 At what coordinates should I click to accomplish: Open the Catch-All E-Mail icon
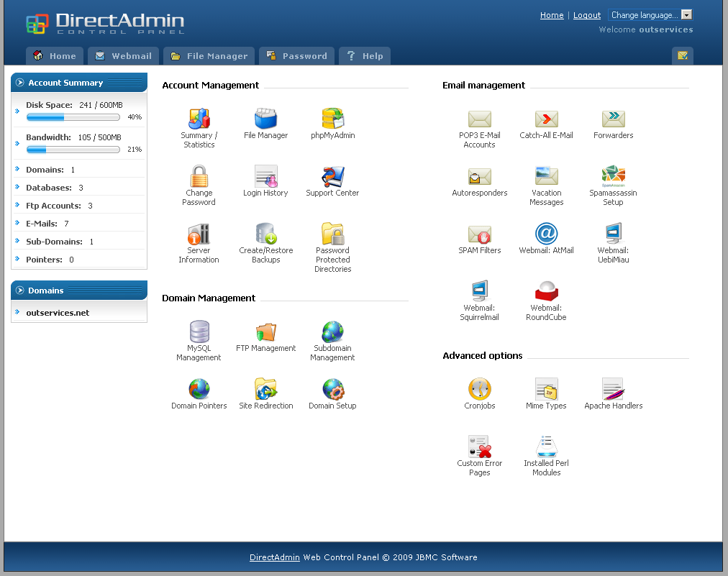tap(547, 119)
